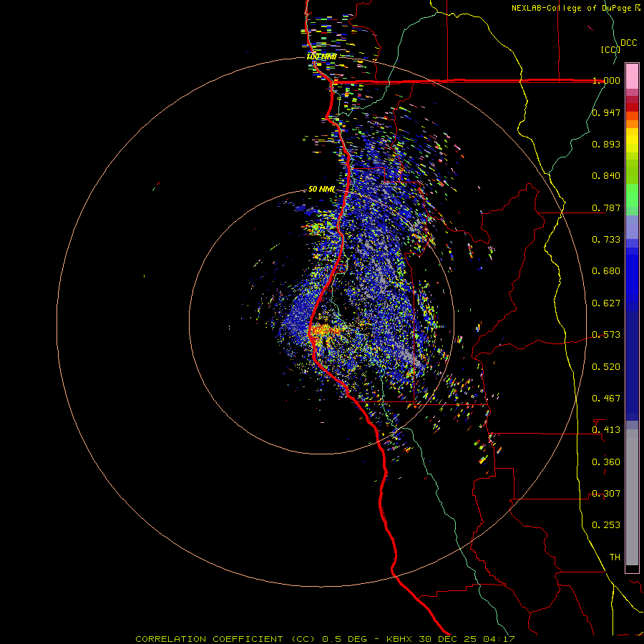The width and height of the screenshot is (644, 644).
Task: Pick the gray segment of the color bar
Action: [632, 497]
